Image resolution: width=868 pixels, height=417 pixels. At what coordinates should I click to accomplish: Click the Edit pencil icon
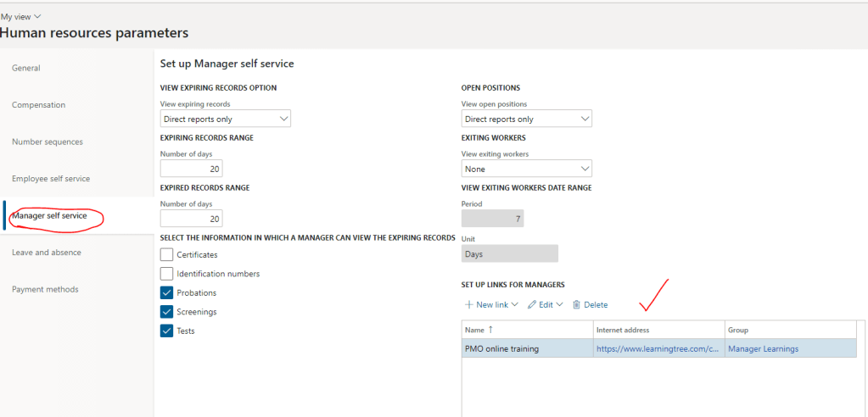tap(532, 305)
